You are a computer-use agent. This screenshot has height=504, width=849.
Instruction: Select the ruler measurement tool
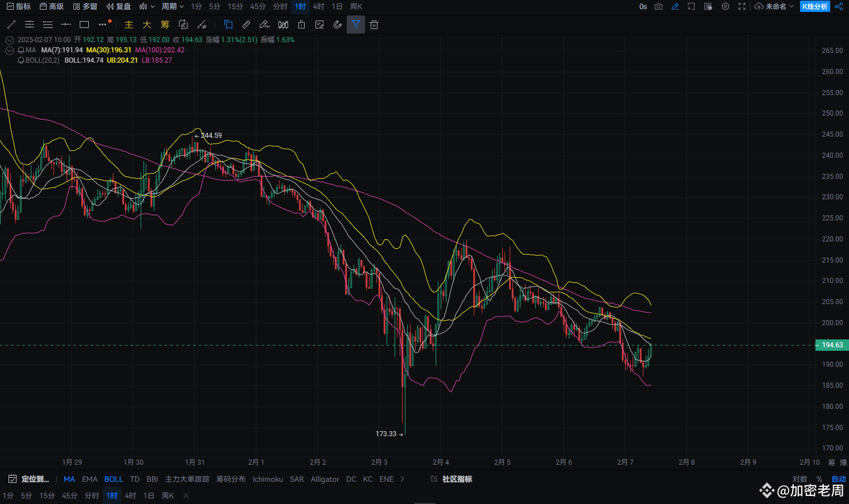point(247,24)
